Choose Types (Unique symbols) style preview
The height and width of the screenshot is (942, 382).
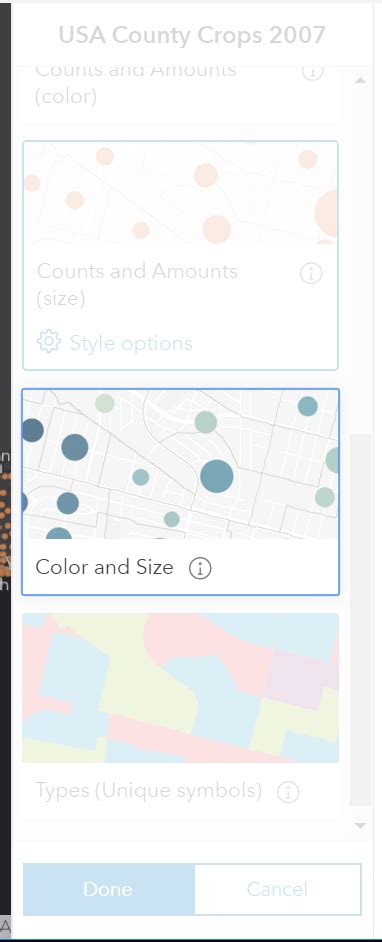coord(180,688)
